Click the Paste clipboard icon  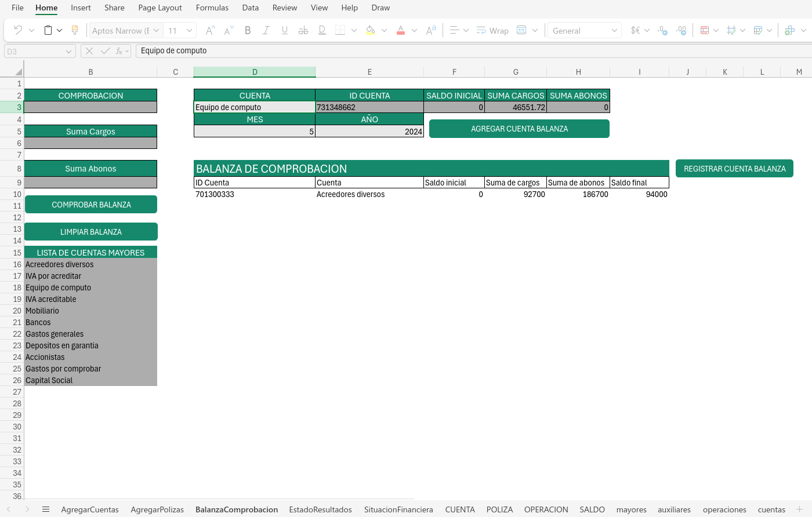pos(49,30)
